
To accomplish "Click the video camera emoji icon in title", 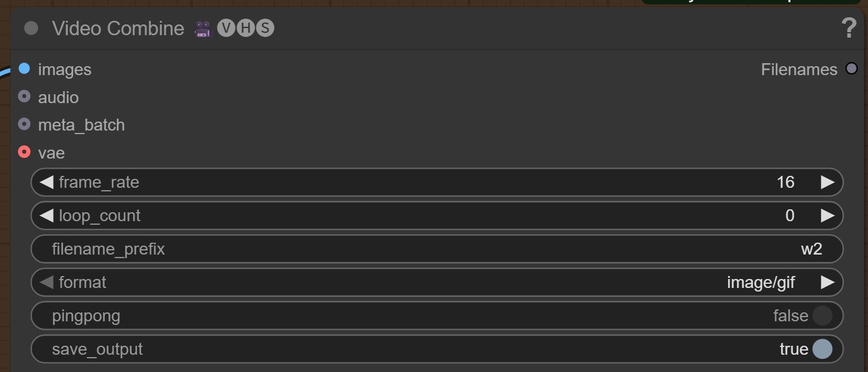I will pyautogui.click(x=203, y=29).
